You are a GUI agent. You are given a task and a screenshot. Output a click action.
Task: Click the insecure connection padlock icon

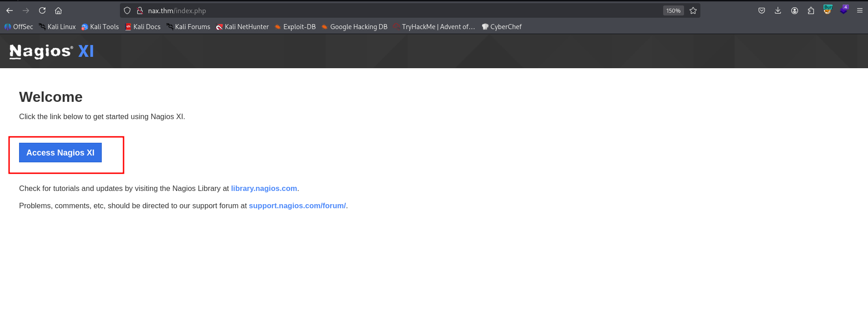point(140,10)
